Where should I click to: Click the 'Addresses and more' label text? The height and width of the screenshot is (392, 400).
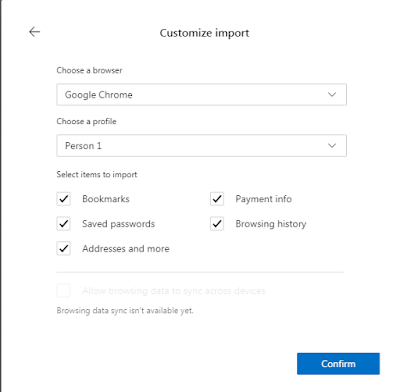pos(126,249)
